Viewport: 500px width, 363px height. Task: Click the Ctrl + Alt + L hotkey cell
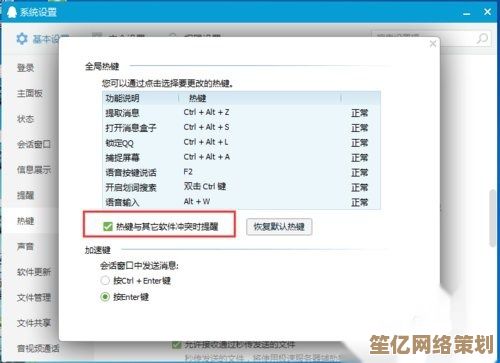(206, 142)
